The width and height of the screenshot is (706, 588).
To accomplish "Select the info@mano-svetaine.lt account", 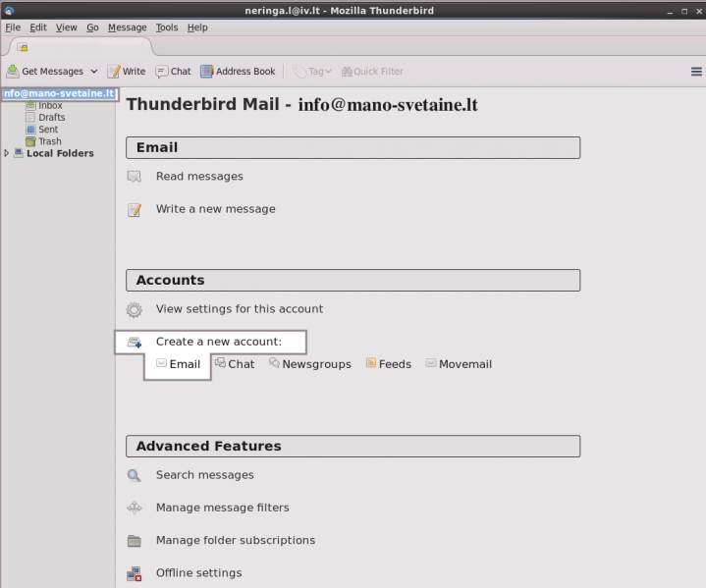I will click(x=59, y=93).
